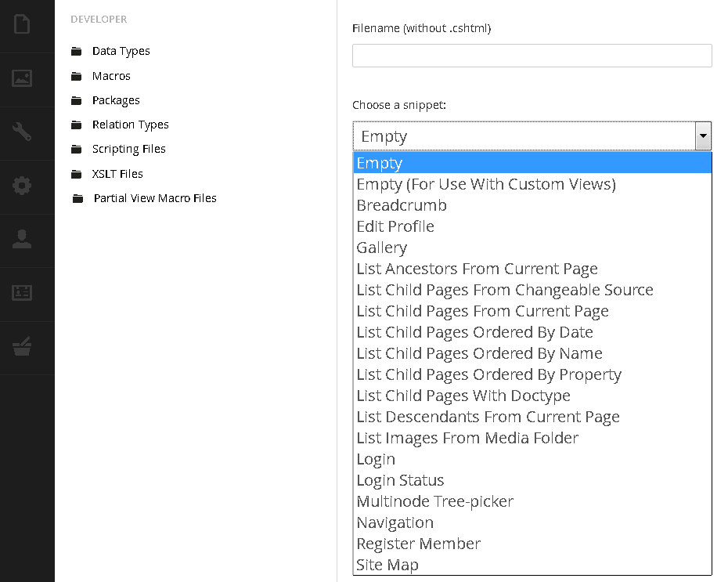Open the Forms mortar icon in the sidebar
The height and width of the screenshot is (582, 728).
click(22, 346)
